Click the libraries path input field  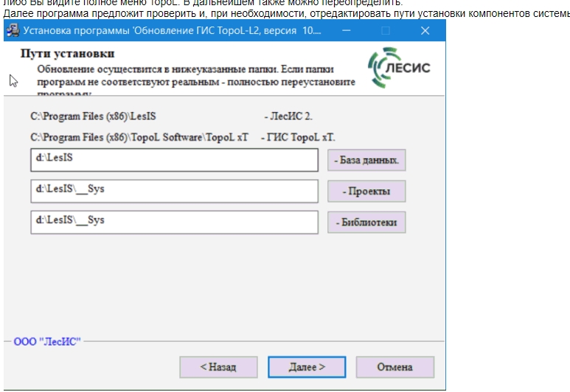[175, 223]
